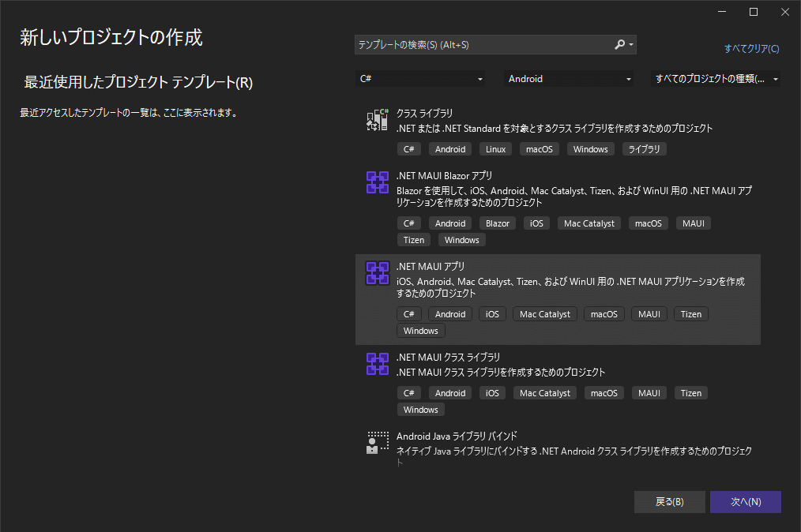Click the Android Java binding description text

pyautogui.click(x=574, y=456)
